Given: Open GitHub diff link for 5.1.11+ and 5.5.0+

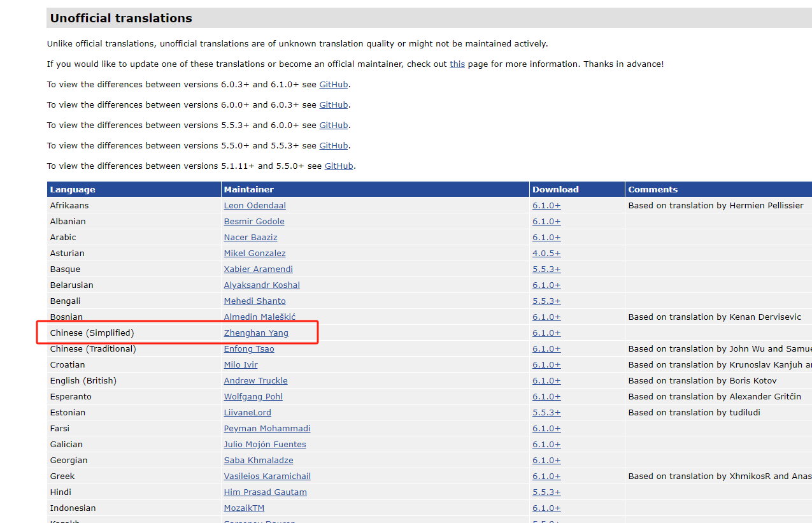Looking at the screenshot, I should point(338,166).
